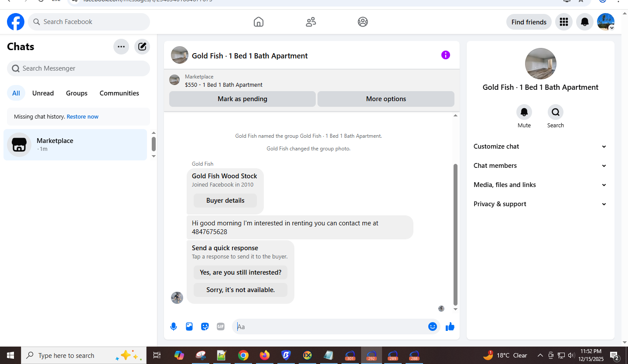Open the Facebook menu grid icon
Screen dimensions: 628x364
click(564, 22)
